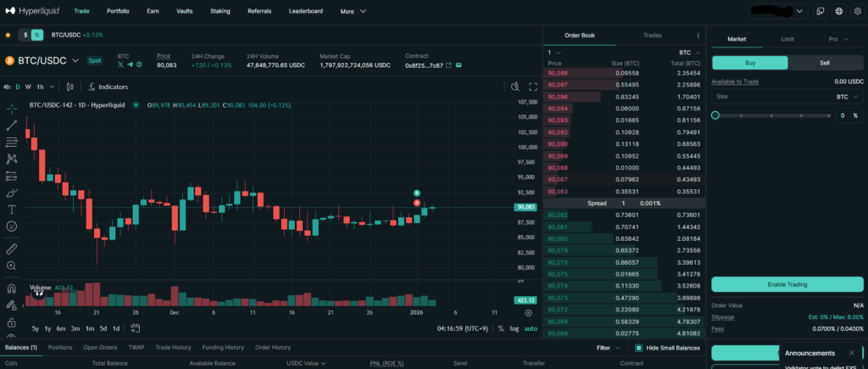Open the More navigation dropdown

353,12
